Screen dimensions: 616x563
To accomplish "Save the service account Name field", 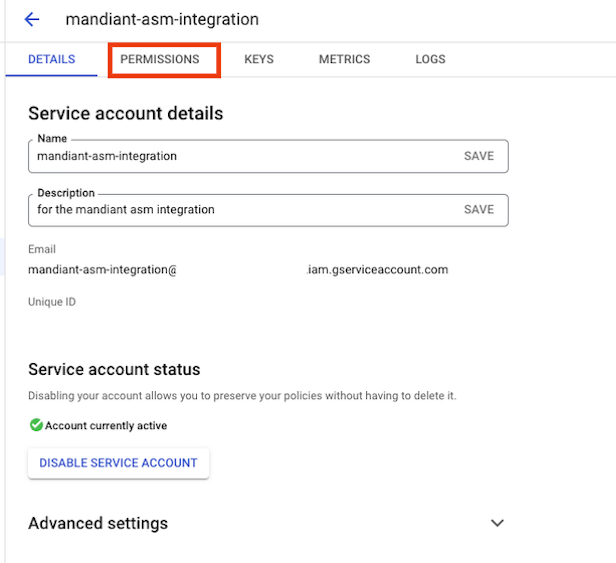I will 478,156.
